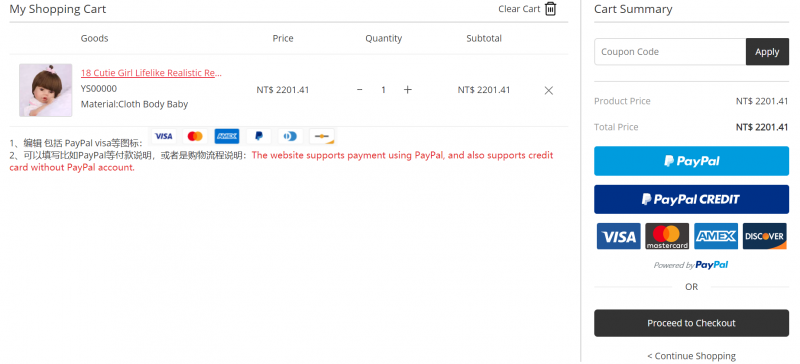Select the large Discover card icon

pyautogui.click(x=764, y=236)
